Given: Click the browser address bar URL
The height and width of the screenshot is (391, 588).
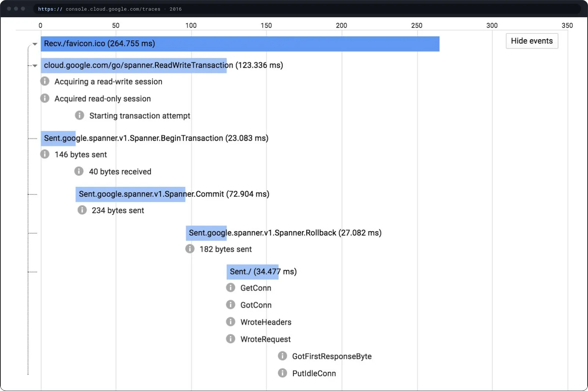Looking at the screenshot, I should click(x=110, y=9).
